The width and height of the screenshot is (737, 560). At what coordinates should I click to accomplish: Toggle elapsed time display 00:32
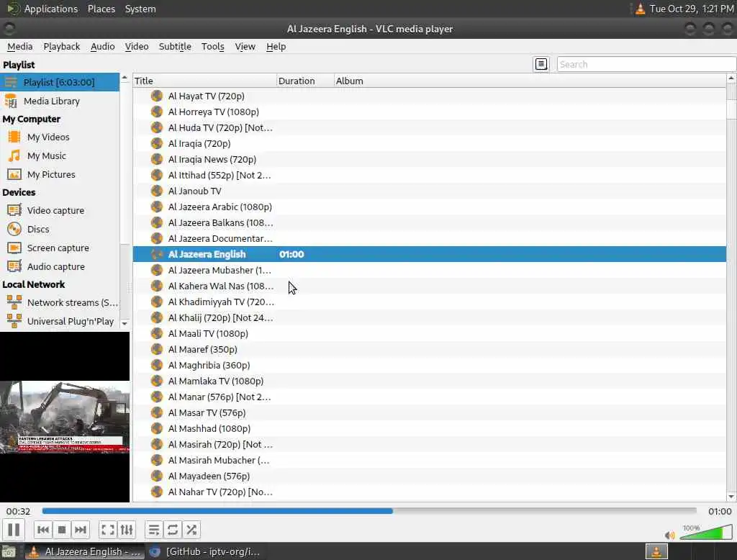pyautogui.click(x=18, y=511)
